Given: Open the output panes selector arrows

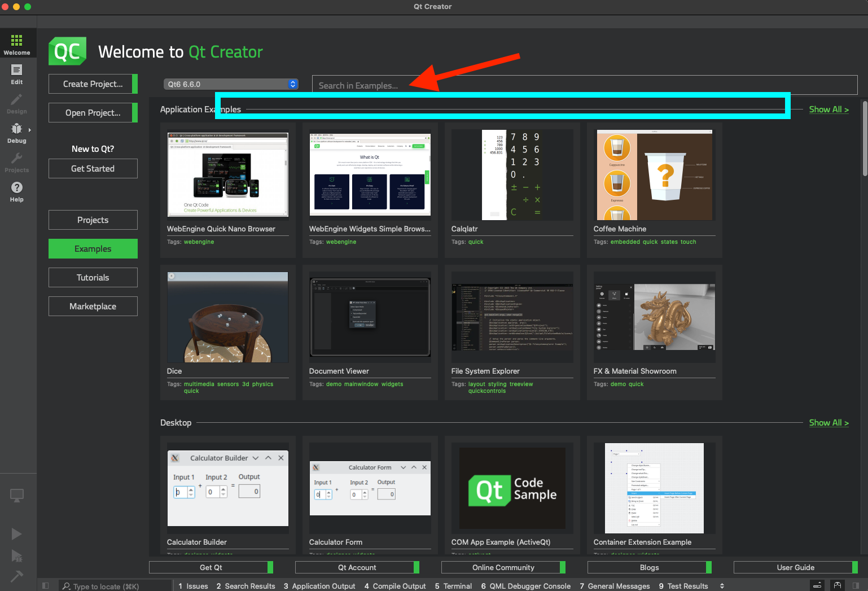Looking at the screenshot, I should [722, 586].
